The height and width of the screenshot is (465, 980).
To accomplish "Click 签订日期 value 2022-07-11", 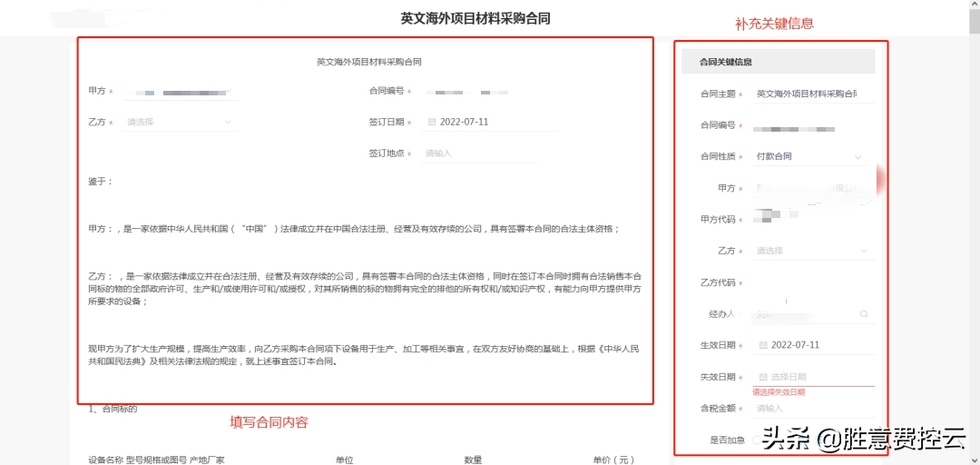I will click(464, 122).
